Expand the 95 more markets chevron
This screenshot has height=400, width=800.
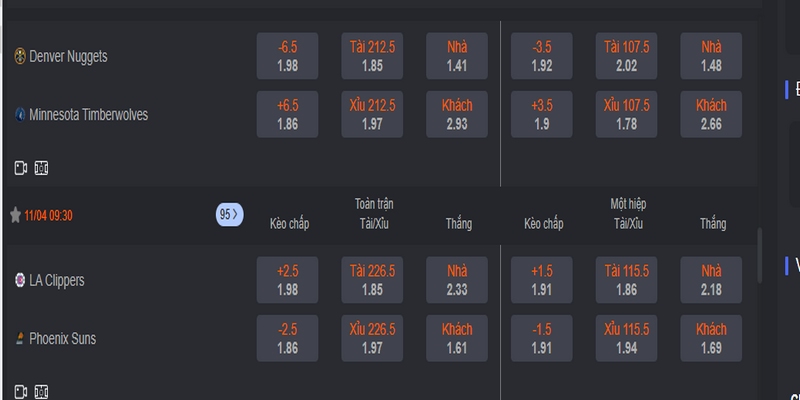pyautogui.click(x=230, y=215)
